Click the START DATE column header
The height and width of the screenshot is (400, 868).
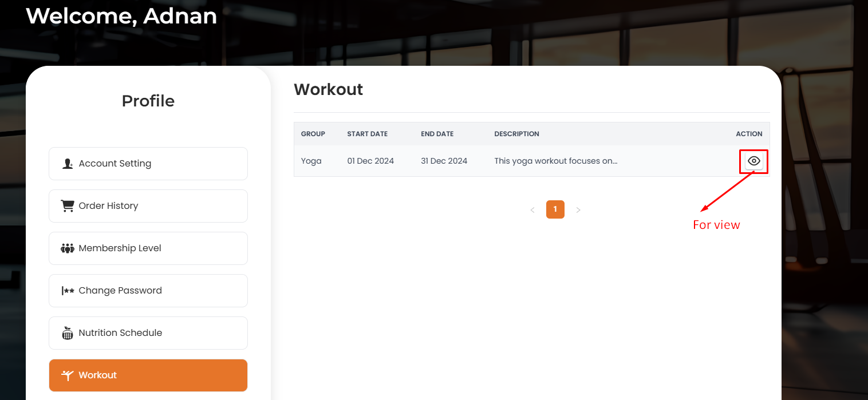click(x=367, y=134)
